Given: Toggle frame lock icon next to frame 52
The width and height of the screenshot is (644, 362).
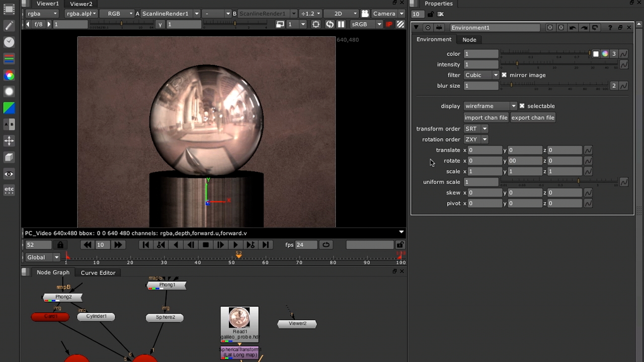Looking at the screenshot, I should click(60, 245).
